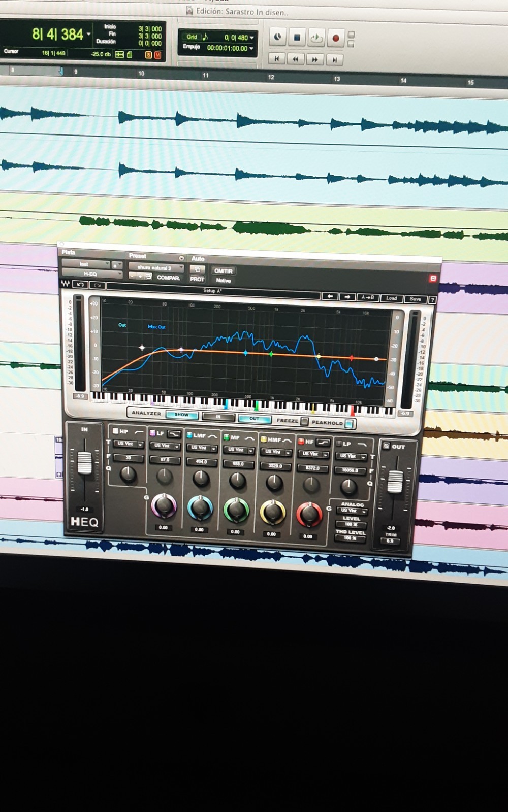Toggle the MF band enable
Screen dimensions: 508x812
(226, 437)
